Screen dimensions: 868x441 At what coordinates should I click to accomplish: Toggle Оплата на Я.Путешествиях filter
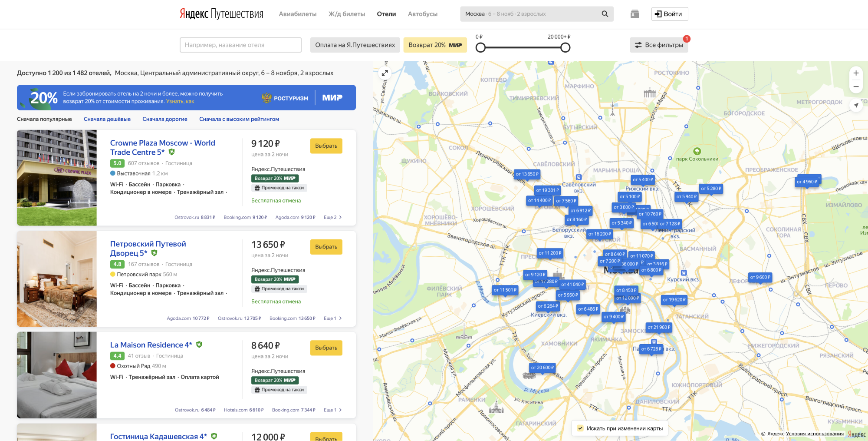355,45
